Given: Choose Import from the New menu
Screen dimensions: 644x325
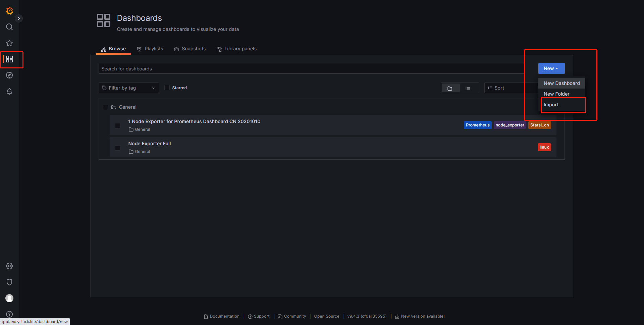Looking at the screenshot, I should [x=551, y=105].
